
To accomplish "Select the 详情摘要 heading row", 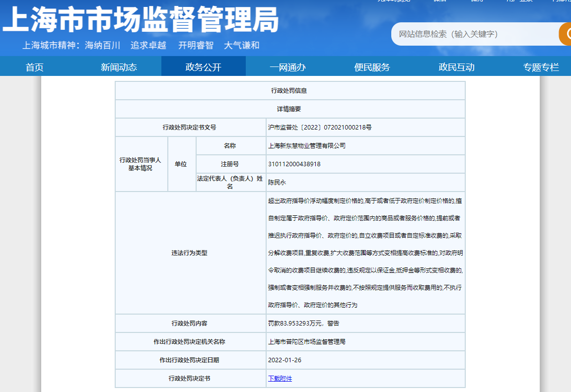I will [290, 109].
